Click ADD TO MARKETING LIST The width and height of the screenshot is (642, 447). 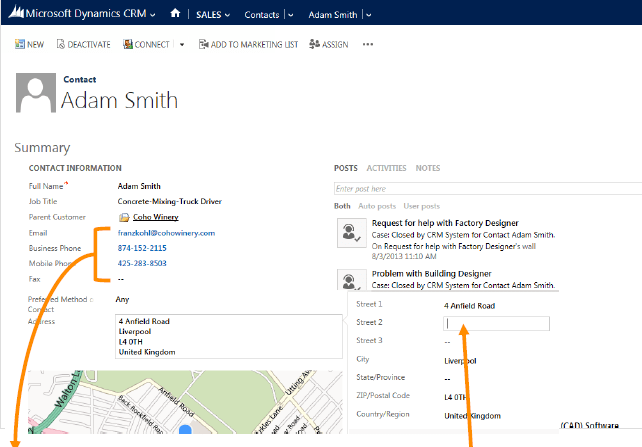click(x=248, y=44)
